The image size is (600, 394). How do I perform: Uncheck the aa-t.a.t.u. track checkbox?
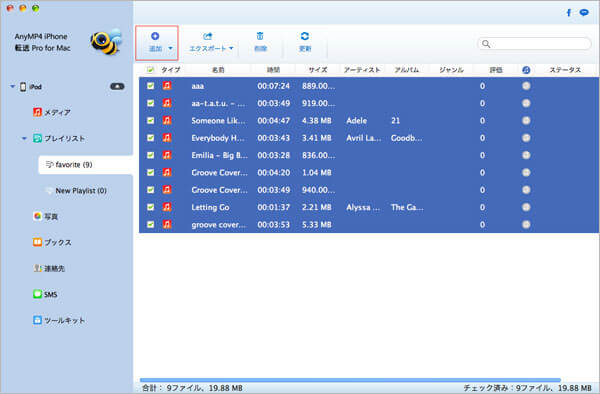tap(151, 103)
